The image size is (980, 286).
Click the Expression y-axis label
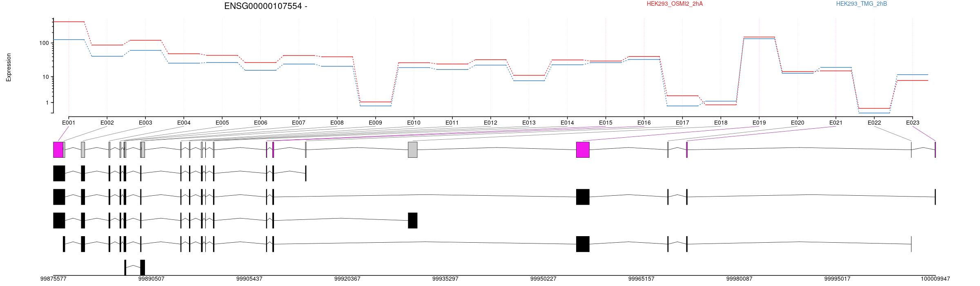point(9,67)
